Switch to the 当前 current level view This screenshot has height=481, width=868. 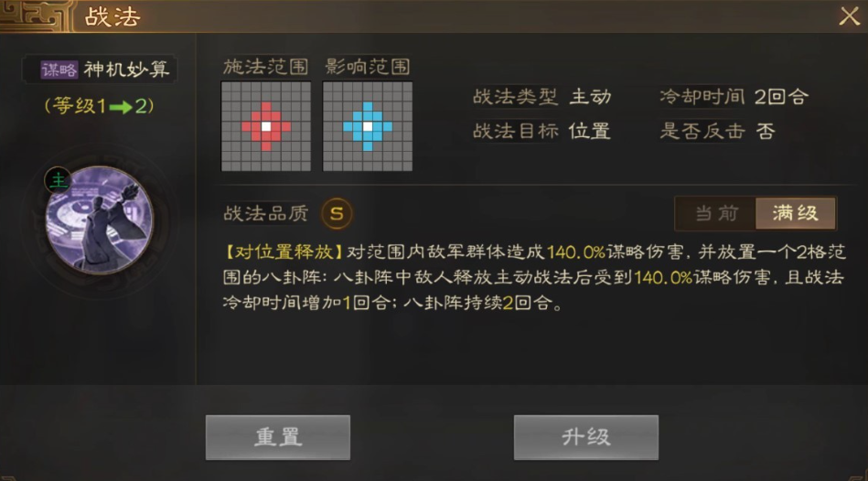(x=716, y=213)
